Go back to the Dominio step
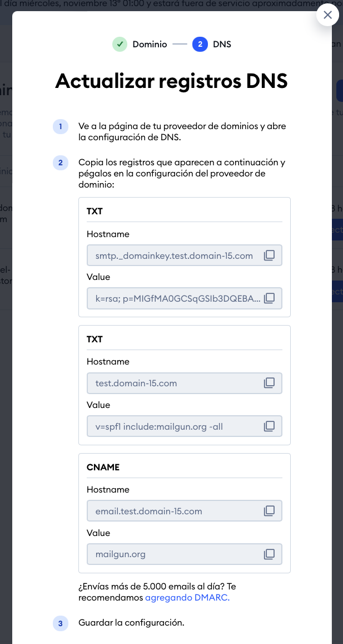The height and width of the screenshot is (644, 343). click(150, 45)
